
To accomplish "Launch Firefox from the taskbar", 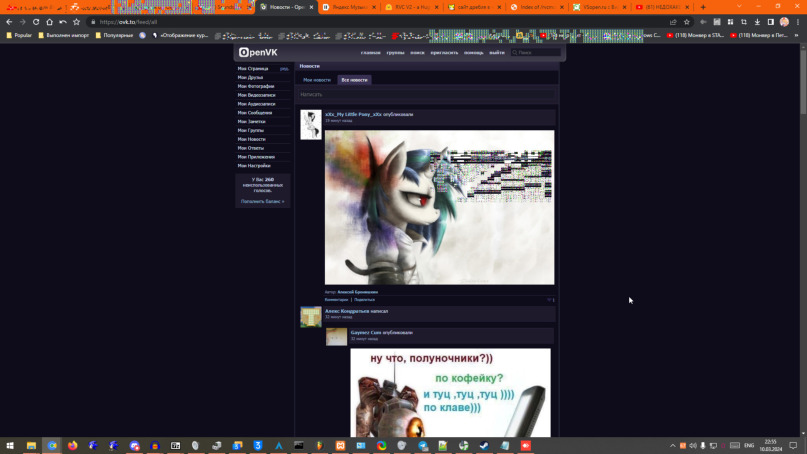I will point(73,445).
